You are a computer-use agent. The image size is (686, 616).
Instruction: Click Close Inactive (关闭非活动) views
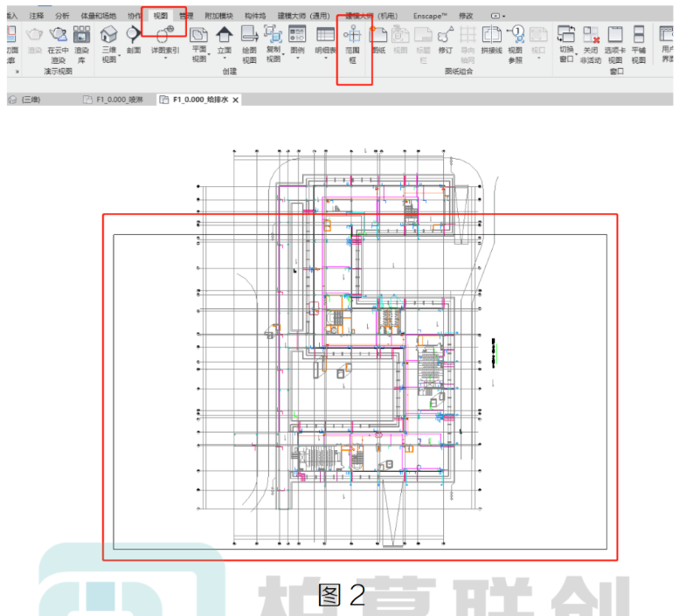click(x=591, y=44)
